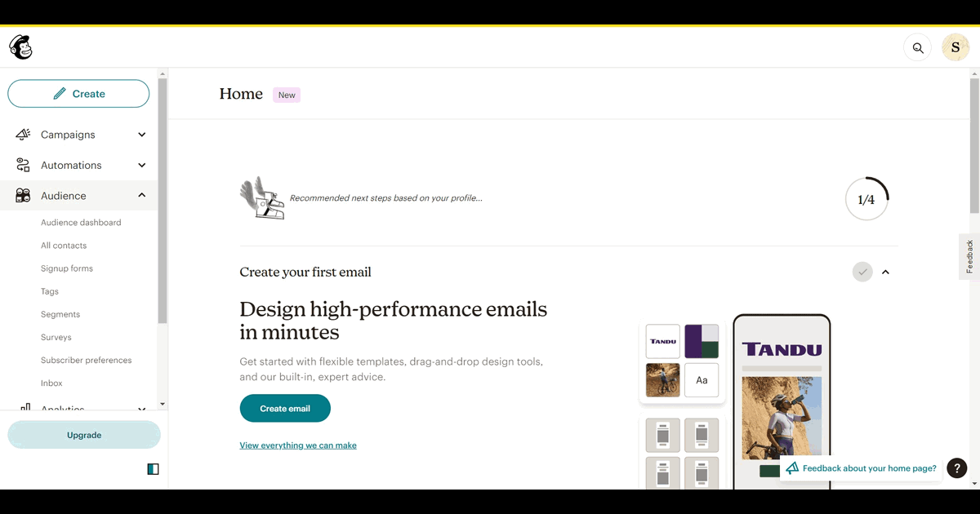
Task: Select the purple and green color palette swatch
Action: 702,341
